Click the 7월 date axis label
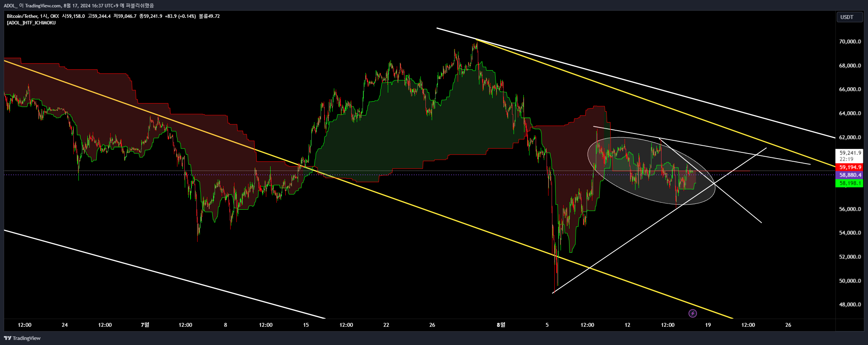This screenshot has height=345, width=868. point(145,325)
